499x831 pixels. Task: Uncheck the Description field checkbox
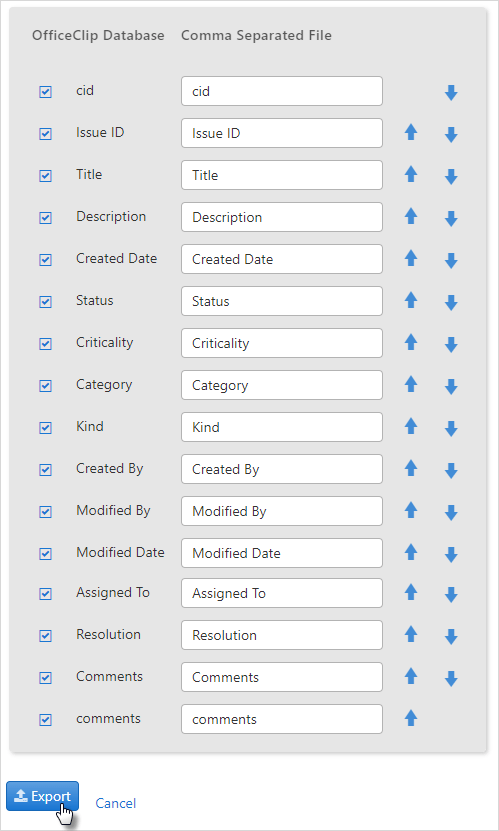(x=46, y=218)
